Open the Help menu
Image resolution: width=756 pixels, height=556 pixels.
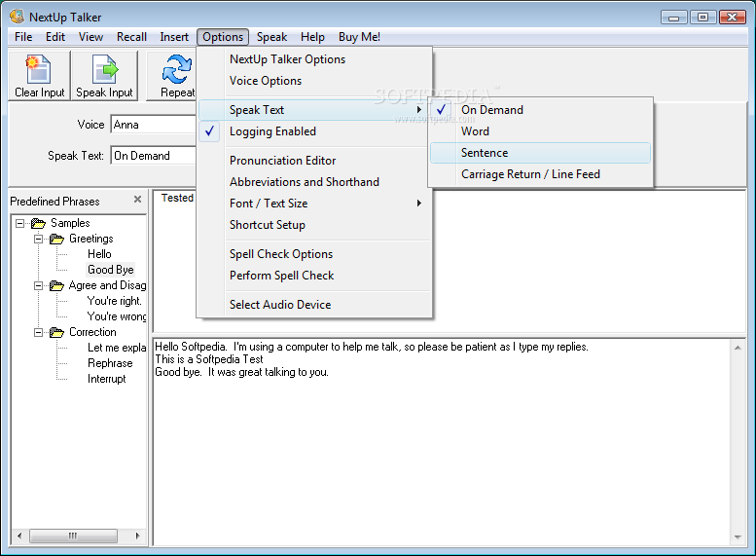point(312,37)
